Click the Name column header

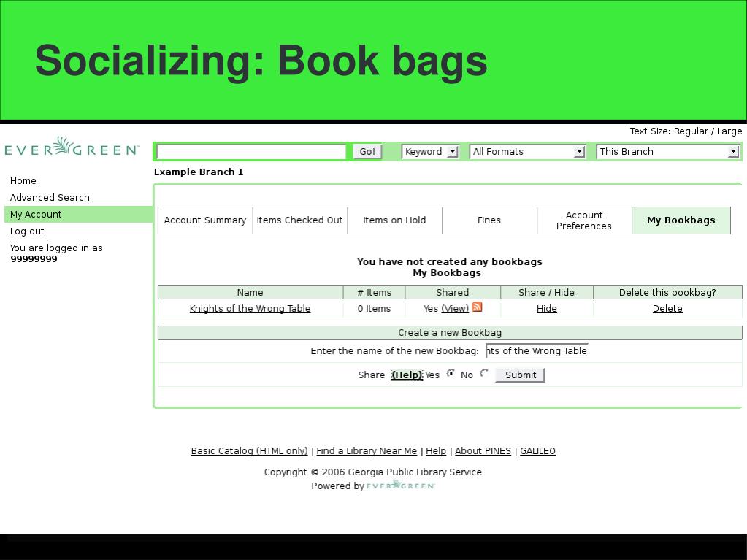[x=250, y=292]
